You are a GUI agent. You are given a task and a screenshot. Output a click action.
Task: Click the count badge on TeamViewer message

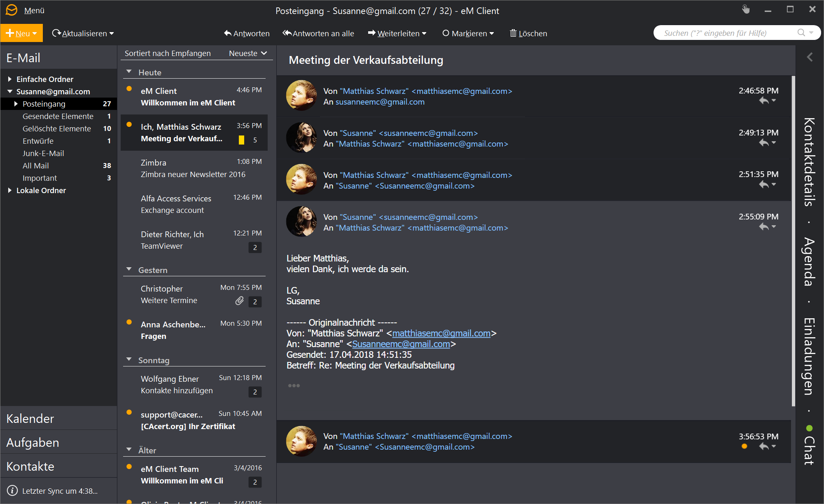[x=255, y=247]
